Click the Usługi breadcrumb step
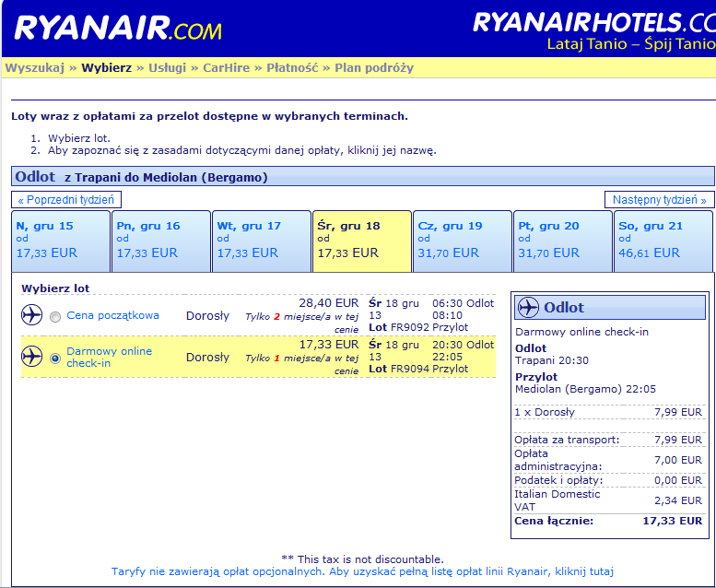The height and width of the screenshot is (588, 716). coord(167,67)
